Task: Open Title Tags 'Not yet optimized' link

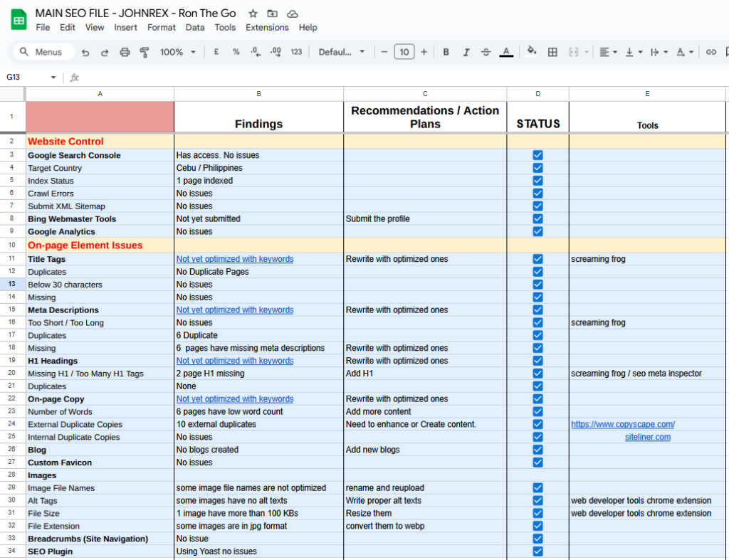Action: tap(235, 259)
